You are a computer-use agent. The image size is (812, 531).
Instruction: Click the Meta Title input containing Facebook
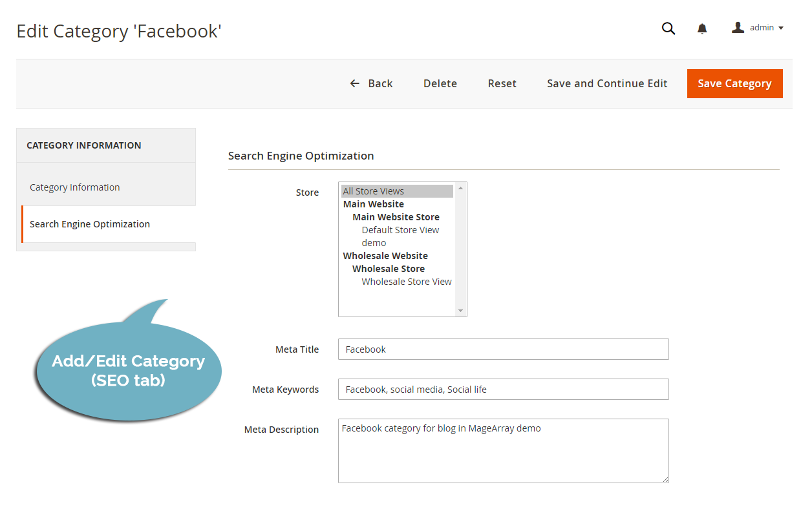coord(503,349)
